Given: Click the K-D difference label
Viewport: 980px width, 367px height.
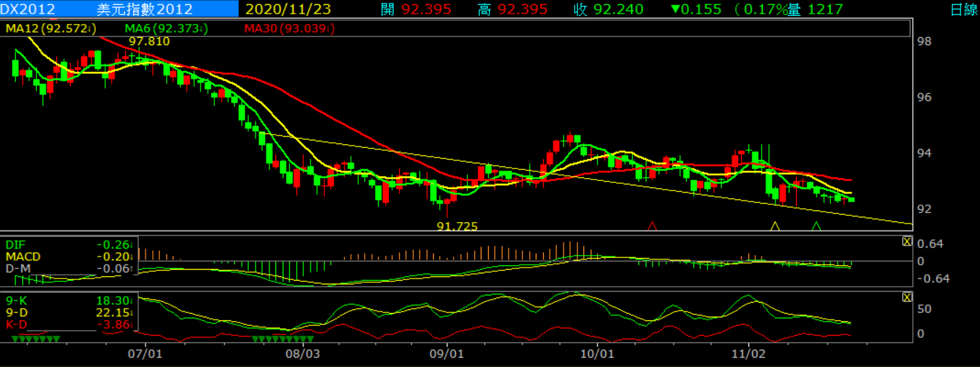Looking at the screenshot, I should pyautogui.click(x=16, y=325).
